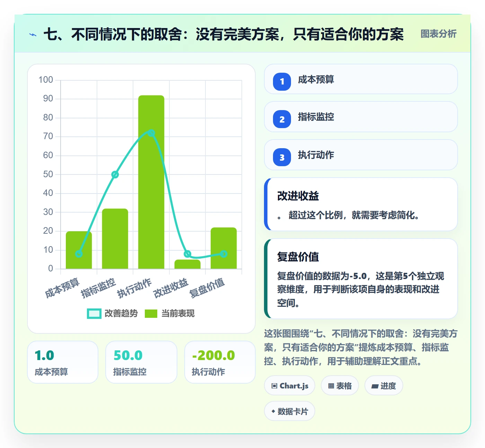Click the 进度 tag
This screenshot has width=485, height=448.
[384, 386]
